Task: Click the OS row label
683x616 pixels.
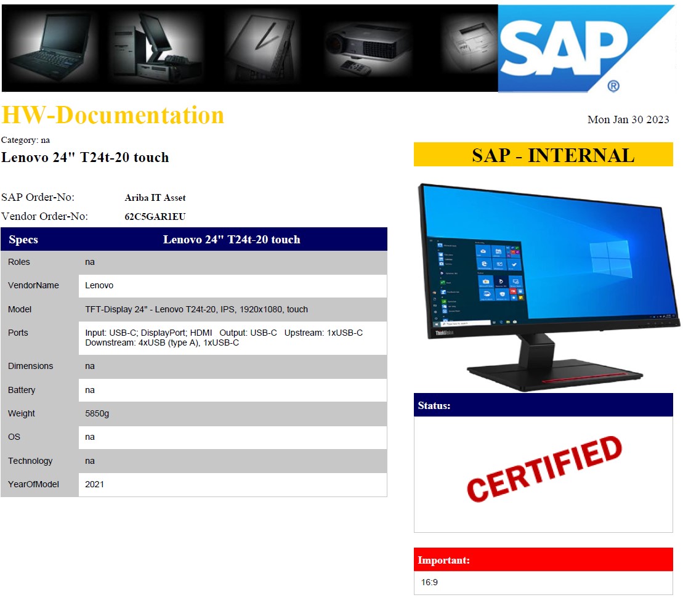Action: [14, 437]
